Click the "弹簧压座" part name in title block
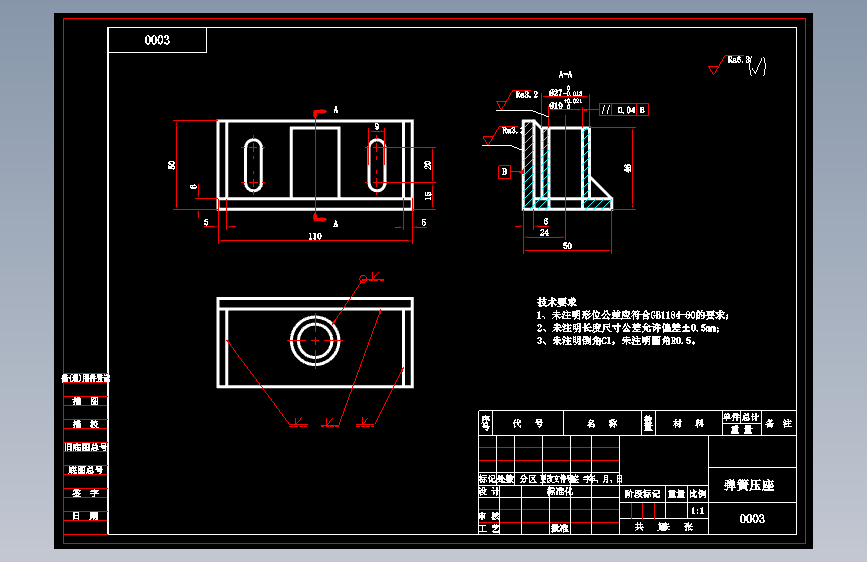 pos(749,485)
